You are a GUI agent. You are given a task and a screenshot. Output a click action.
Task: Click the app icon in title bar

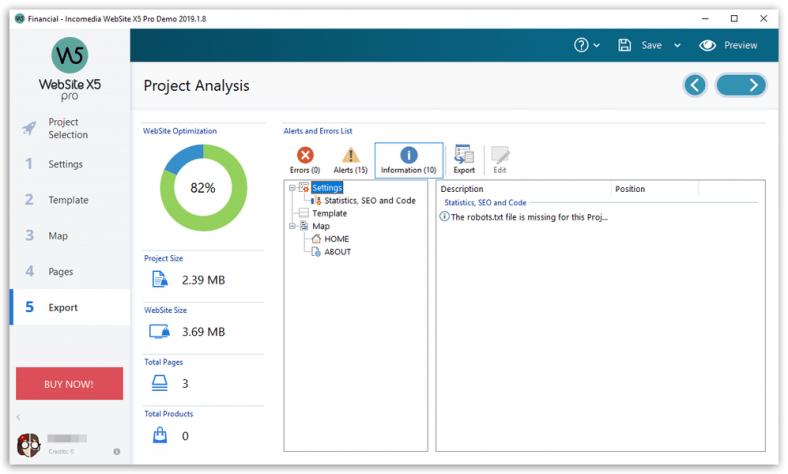[x=20, y=19]
